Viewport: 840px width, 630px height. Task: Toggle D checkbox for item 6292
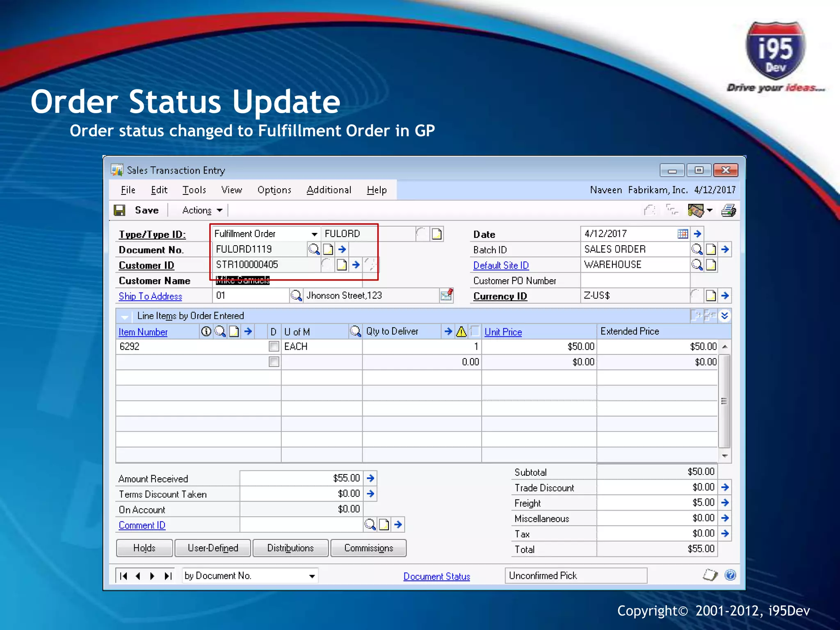(x=274, y=346)
